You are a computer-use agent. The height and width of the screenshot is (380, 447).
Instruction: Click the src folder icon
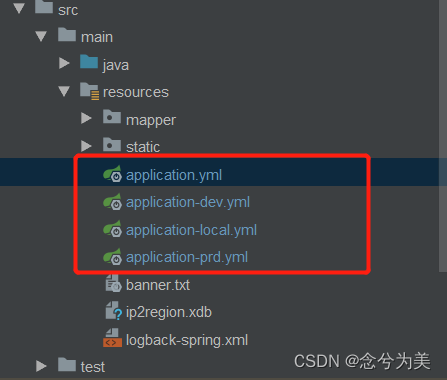pyautogui.click(x=44, y=7)
